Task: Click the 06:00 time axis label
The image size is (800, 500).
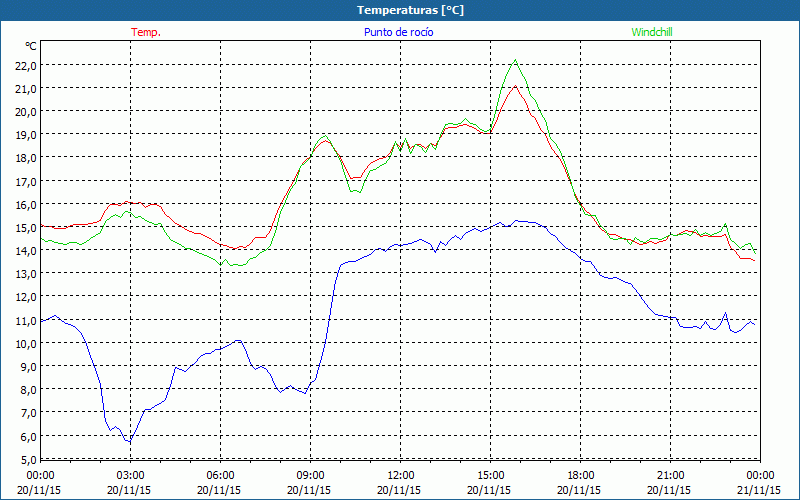Action: (220, 475)
